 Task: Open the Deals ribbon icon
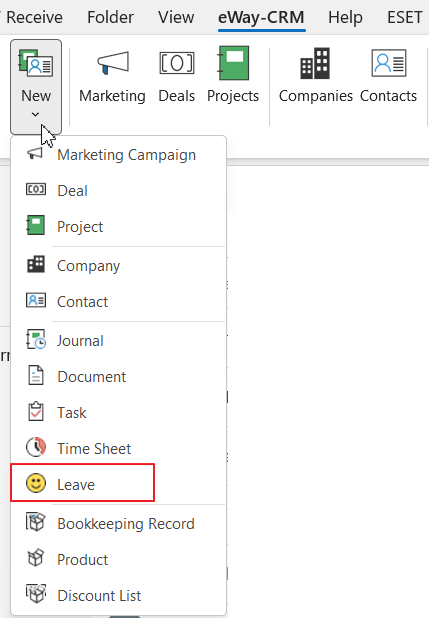click(177, 63)
